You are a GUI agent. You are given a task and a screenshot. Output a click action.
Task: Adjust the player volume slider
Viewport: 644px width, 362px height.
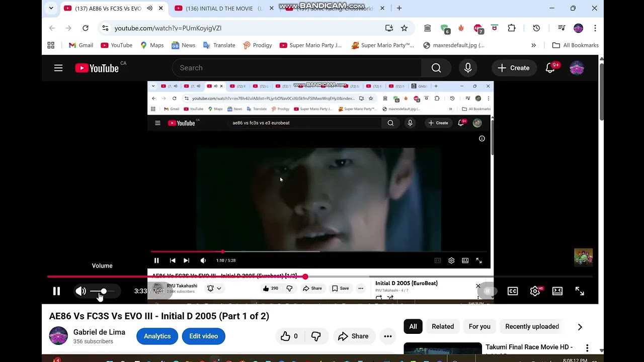pyautogui.click(x=103, y=291)
